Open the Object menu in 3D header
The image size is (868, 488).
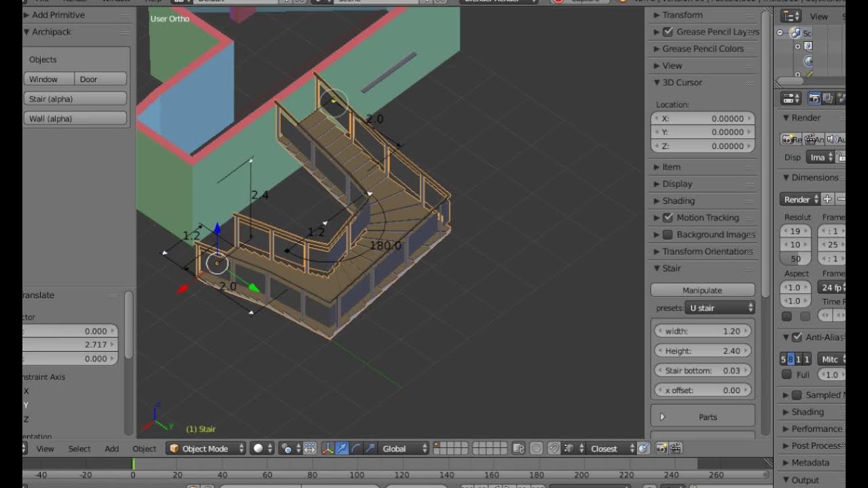click(144, 449)
